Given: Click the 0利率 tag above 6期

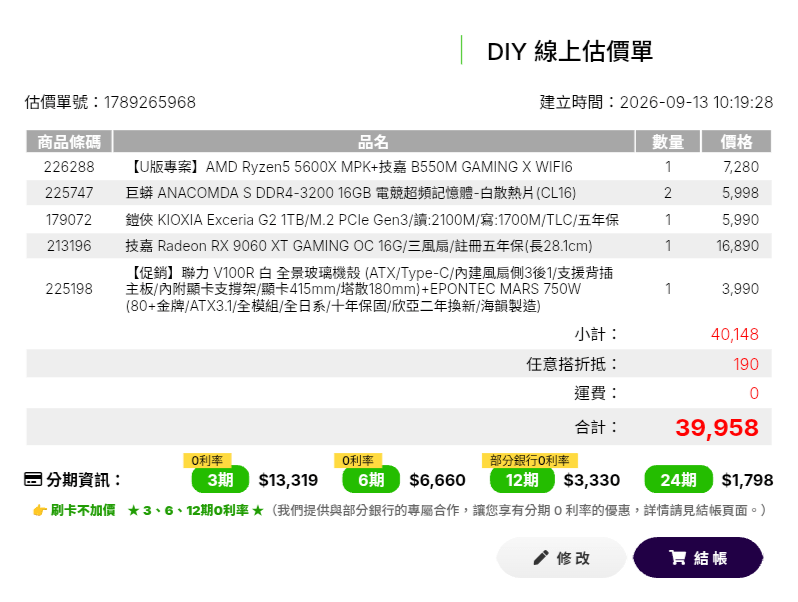Looking at the screenshot, I should click(x=358, y=461).
